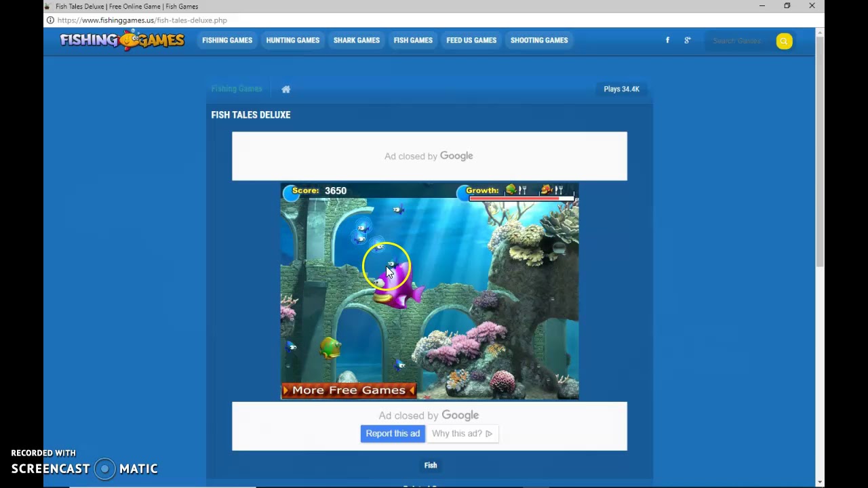Click the Growth progress bar in game

click(521, 198)
